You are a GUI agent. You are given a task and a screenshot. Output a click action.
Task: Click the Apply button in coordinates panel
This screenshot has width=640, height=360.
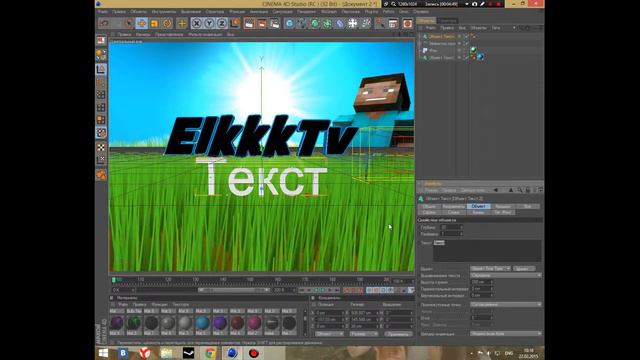[x=398, y=334]
